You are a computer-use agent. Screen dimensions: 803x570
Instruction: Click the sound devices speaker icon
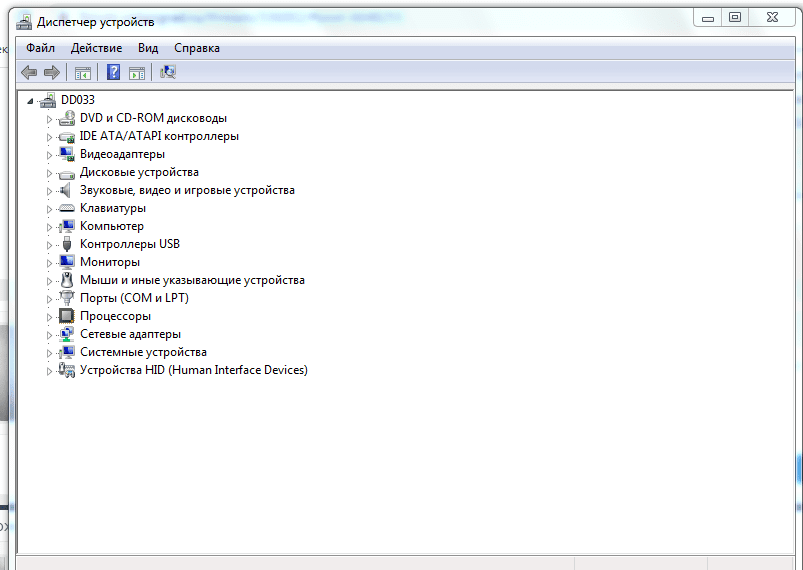pos(65,190)
